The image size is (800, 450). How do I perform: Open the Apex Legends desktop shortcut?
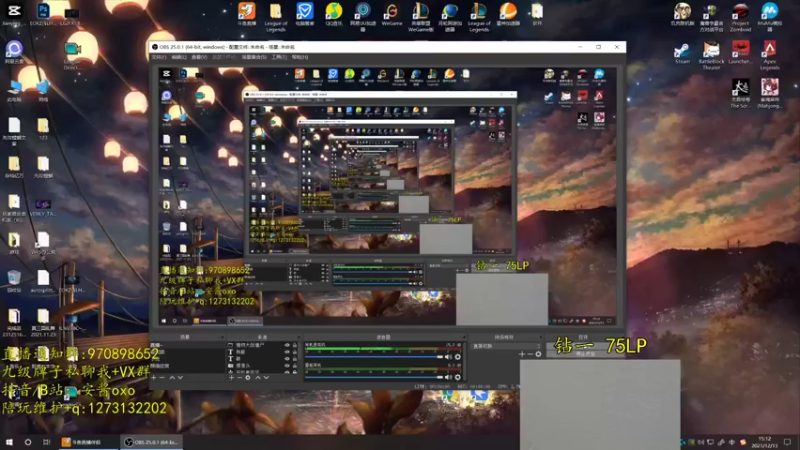769,55
